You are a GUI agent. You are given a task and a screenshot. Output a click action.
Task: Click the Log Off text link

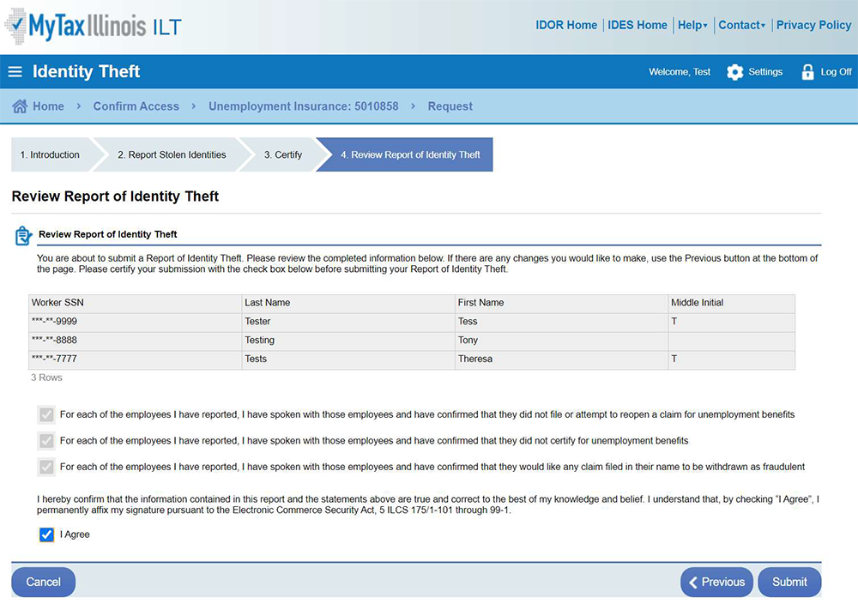(836, 72)
